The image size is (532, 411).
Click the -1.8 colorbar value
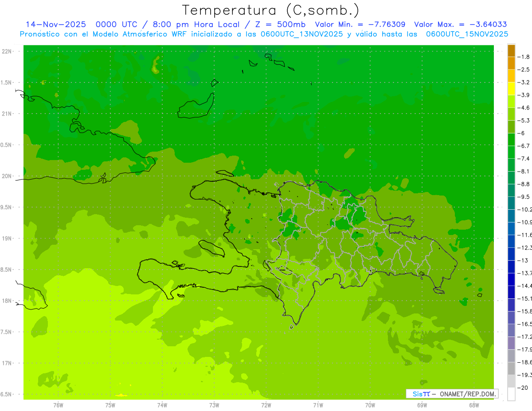(x=524, y=57)
